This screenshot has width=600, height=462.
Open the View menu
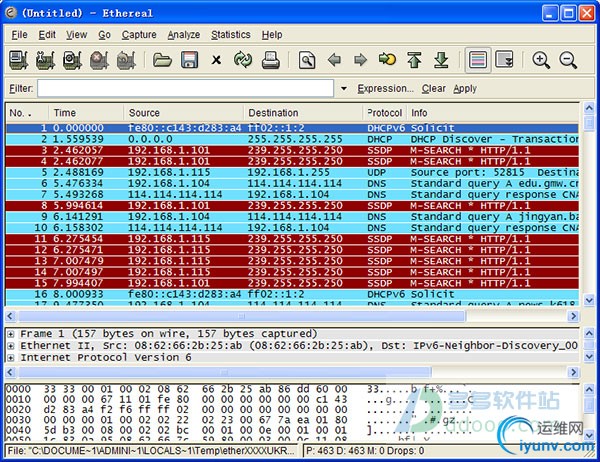(77, 35)
